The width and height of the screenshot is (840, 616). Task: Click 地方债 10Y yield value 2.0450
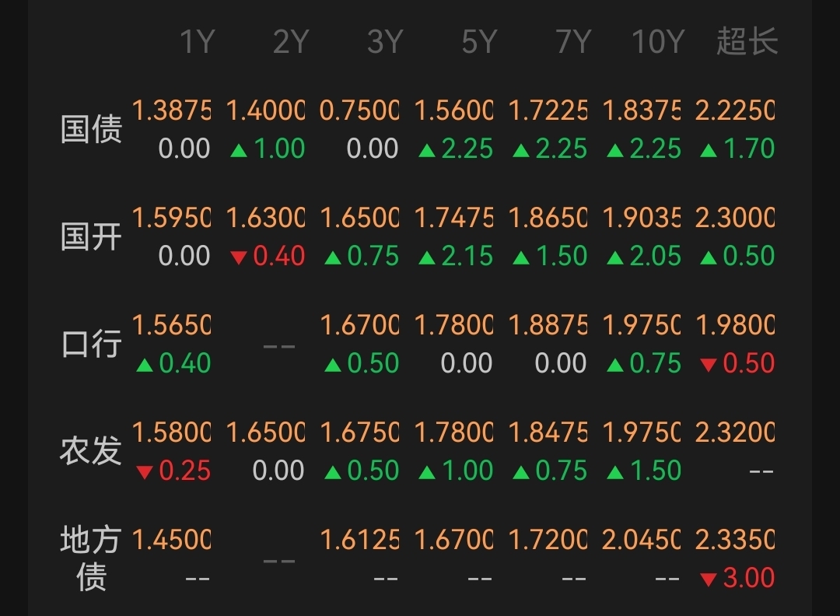click(642, 539)
